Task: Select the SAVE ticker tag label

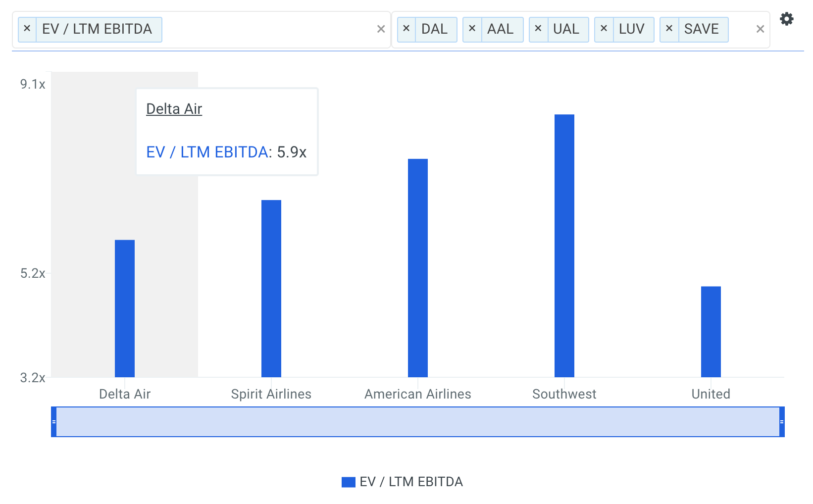Action: click(702, 29)
